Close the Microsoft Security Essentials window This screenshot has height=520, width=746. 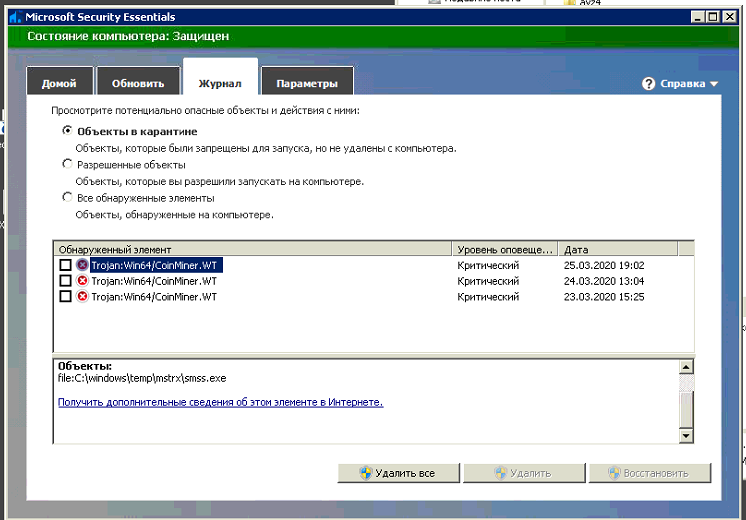click(x=729, y=17)
